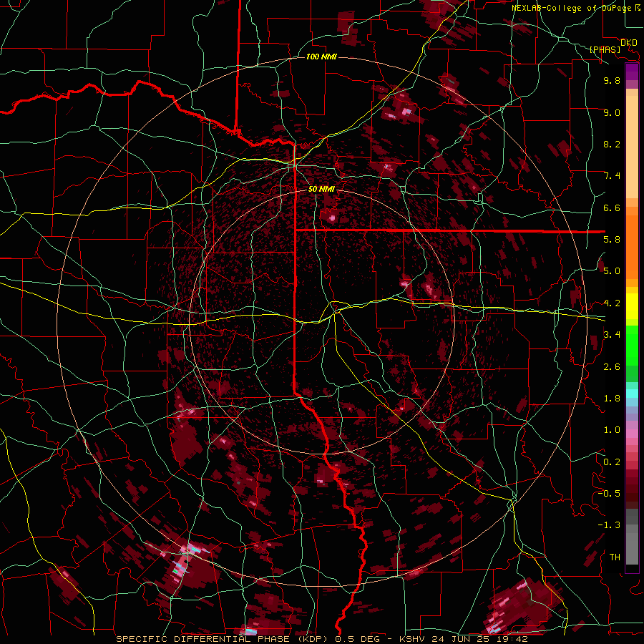Click the 4.2 value on the color scale
Screen dimensions: 644x644
[x=612, y=303]
